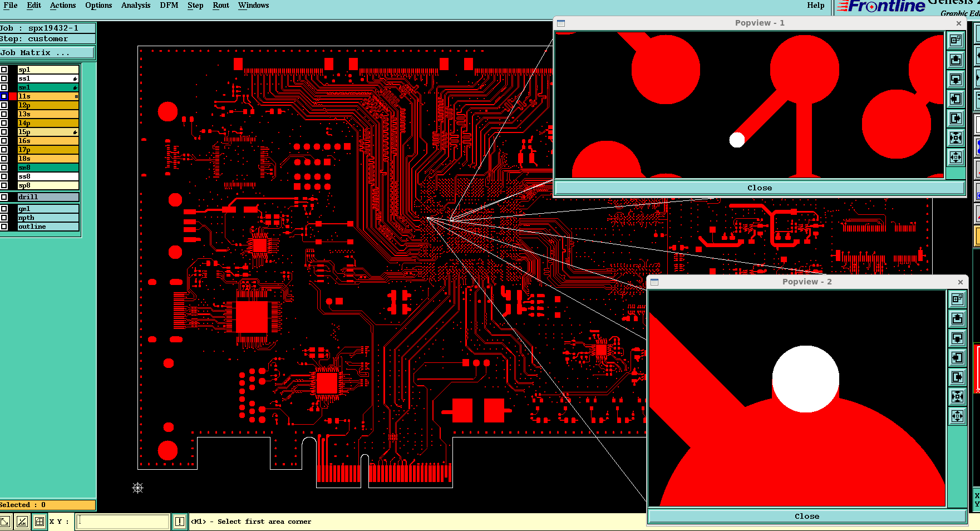The width and height of the screenshot is (980, 531).
Task: Toggle the ss1 layer checkbox
Action: pos(4,78)
